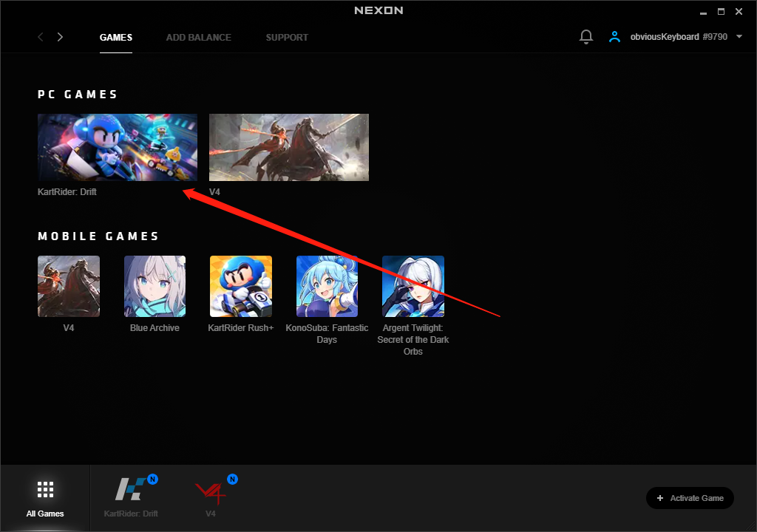Viewport: 757px width, 532px height.
Task: Open the ADD BALANCE tab
Action: pos(198,37)
